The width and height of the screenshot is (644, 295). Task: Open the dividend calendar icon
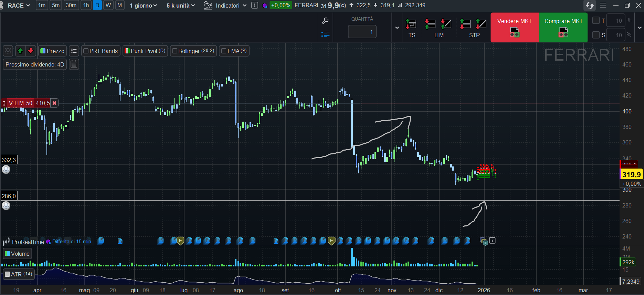74,64
